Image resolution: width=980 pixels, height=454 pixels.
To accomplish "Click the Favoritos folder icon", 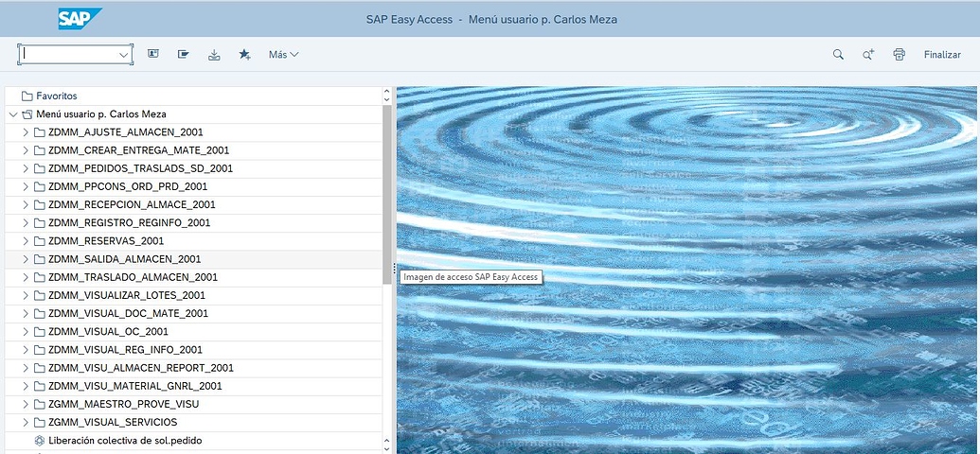I will coord(27,96).
